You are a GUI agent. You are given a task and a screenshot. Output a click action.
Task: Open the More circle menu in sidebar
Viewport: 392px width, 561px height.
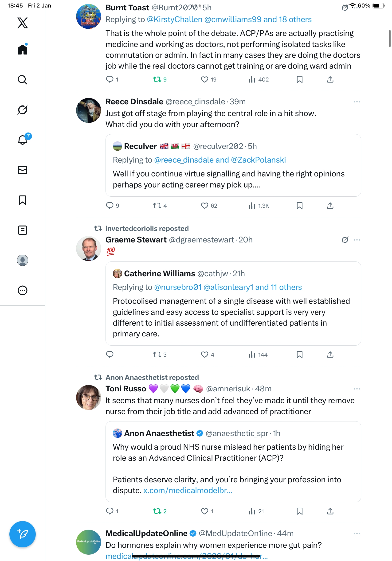pyautogui.click(x=23, y=290)
